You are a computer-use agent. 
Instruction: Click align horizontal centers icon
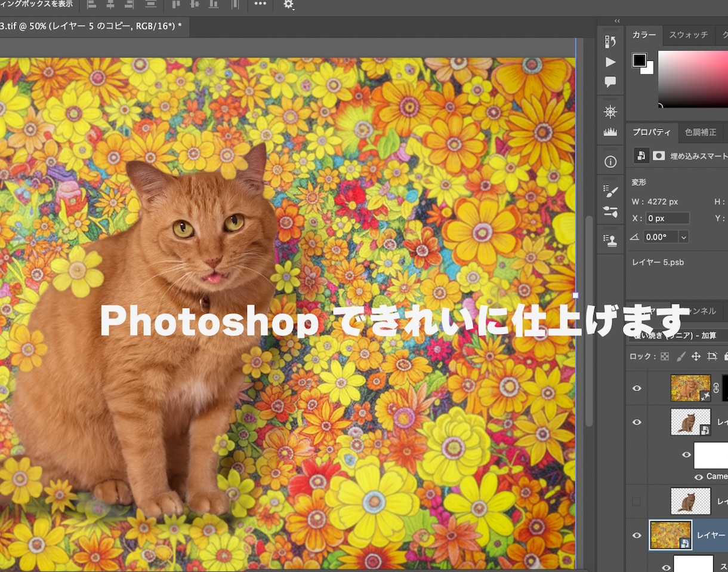[x=110, y=4]
